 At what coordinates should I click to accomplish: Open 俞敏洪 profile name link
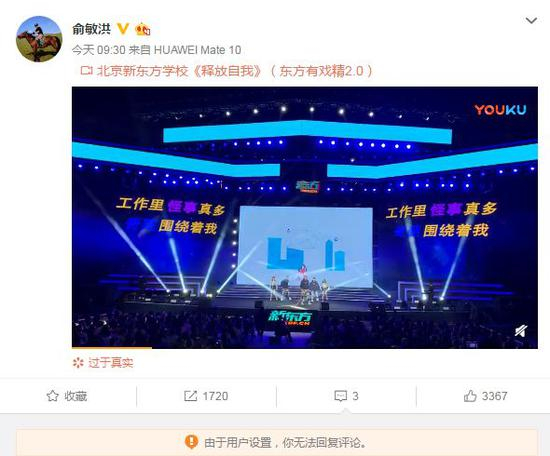click(91, 29)
